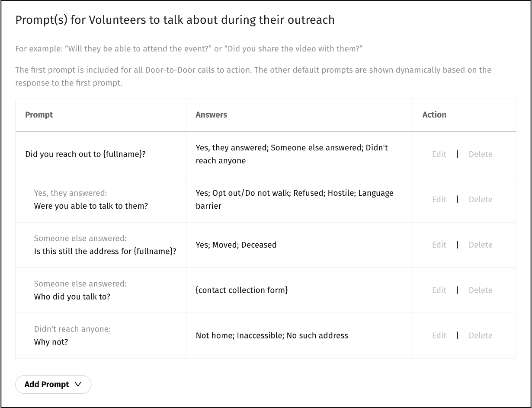Delete the 'Who did you talk to?' prompt

coord(480,290)
